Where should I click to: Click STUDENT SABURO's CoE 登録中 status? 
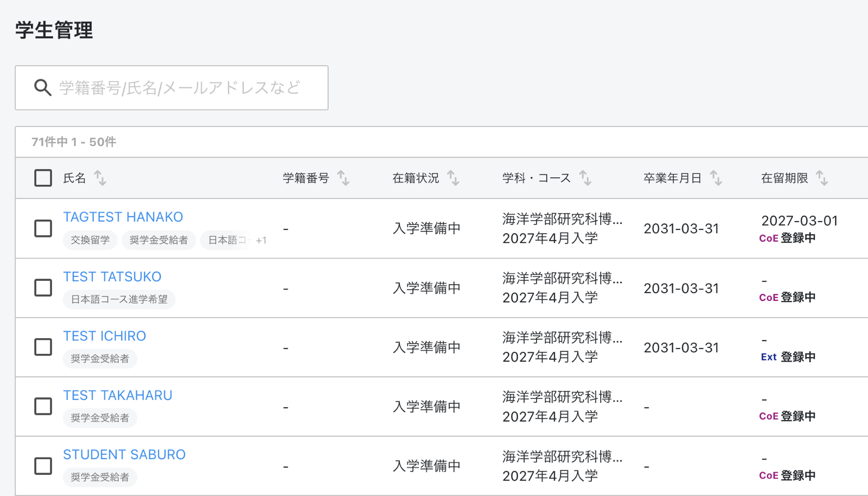click(x=787, y=475)
